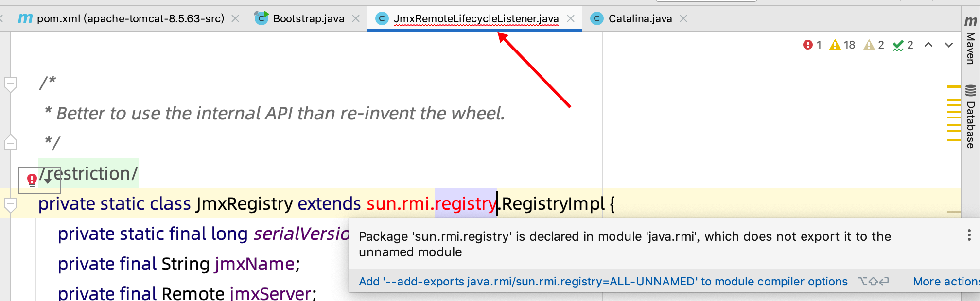Click the weak warnings icon showing 2
The width and height of the screenshot is (980, 301).
874,45
